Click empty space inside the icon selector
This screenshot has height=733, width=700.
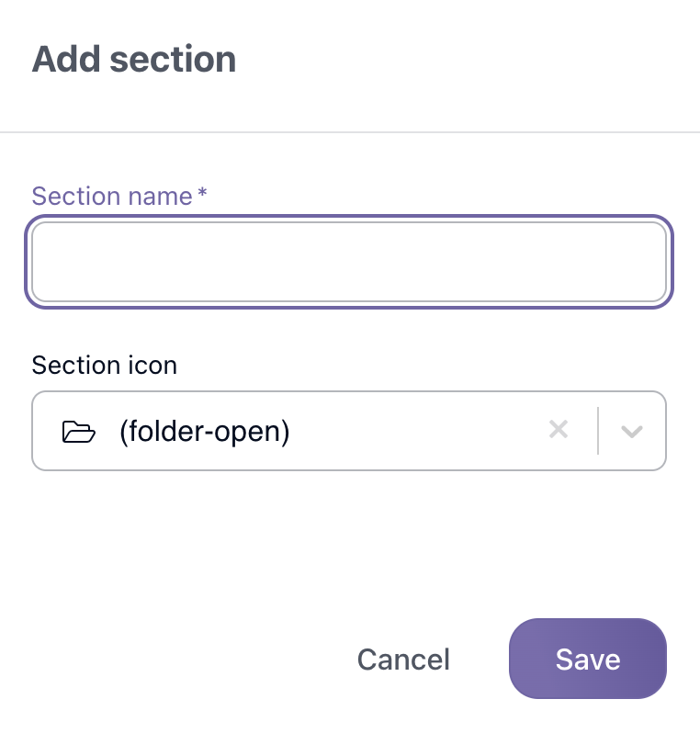tap(416, 431)
